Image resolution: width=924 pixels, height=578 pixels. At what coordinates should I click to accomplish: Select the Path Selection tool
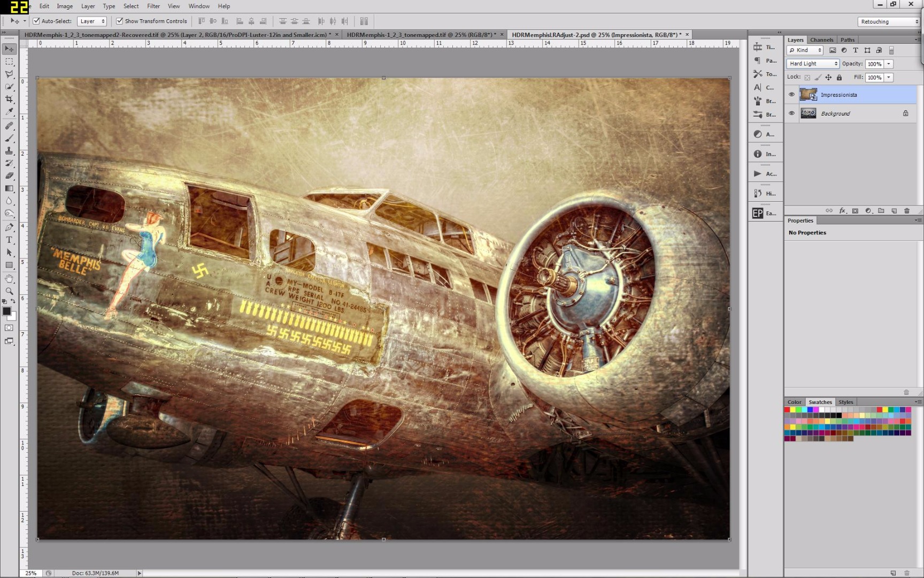9,253
